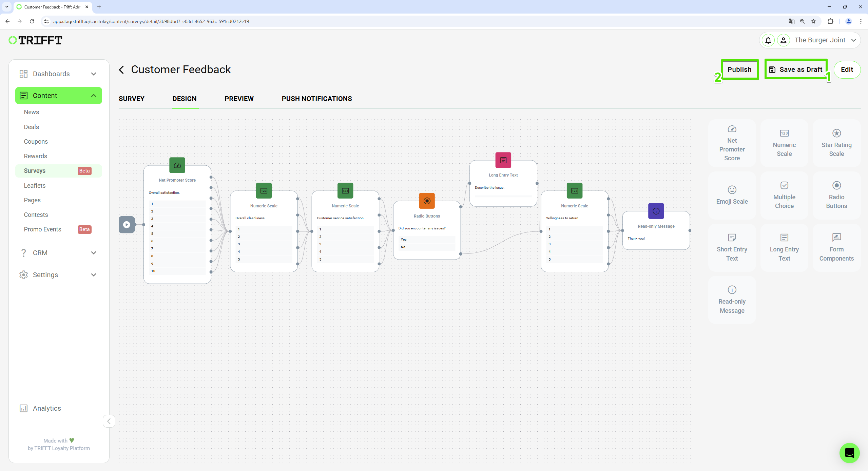Screen dimensions: 868x471
Task: Switch to the PUSH NOTIFICATIONS tab
Action: [x=317, y=99]
